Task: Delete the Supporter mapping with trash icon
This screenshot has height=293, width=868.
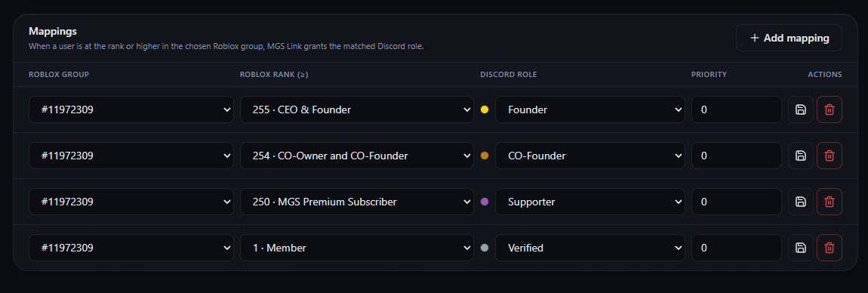Action: click(x=830, y=202)
